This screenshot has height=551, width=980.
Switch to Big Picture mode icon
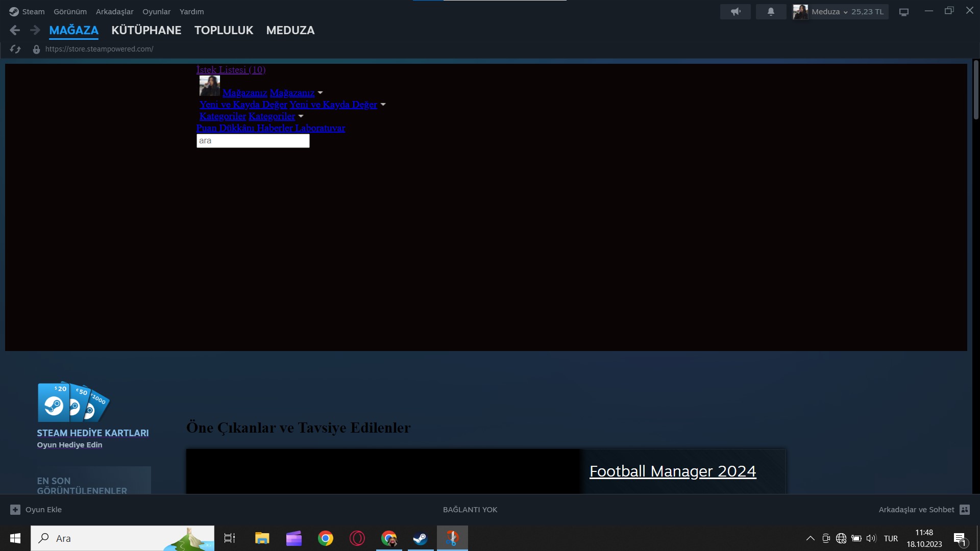coord(904,12)
